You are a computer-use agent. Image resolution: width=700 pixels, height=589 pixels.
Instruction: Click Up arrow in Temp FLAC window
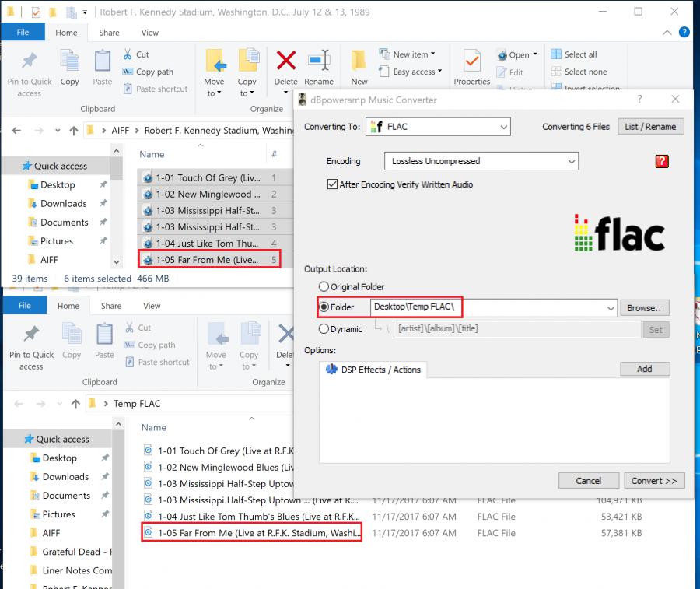click(75, 404)
